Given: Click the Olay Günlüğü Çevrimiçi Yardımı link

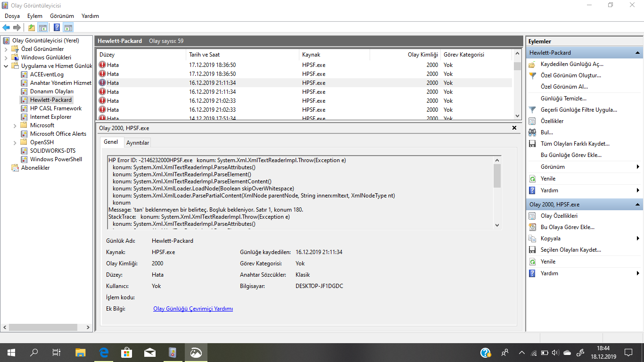Looking at the screenshot, I should (193, 308).
